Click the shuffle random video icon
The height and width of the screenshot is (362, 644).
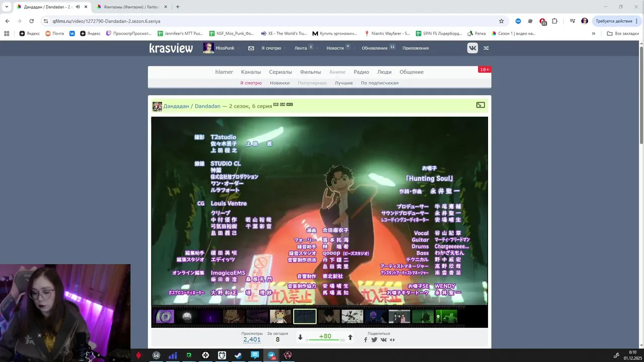click(x=486, y=48)
